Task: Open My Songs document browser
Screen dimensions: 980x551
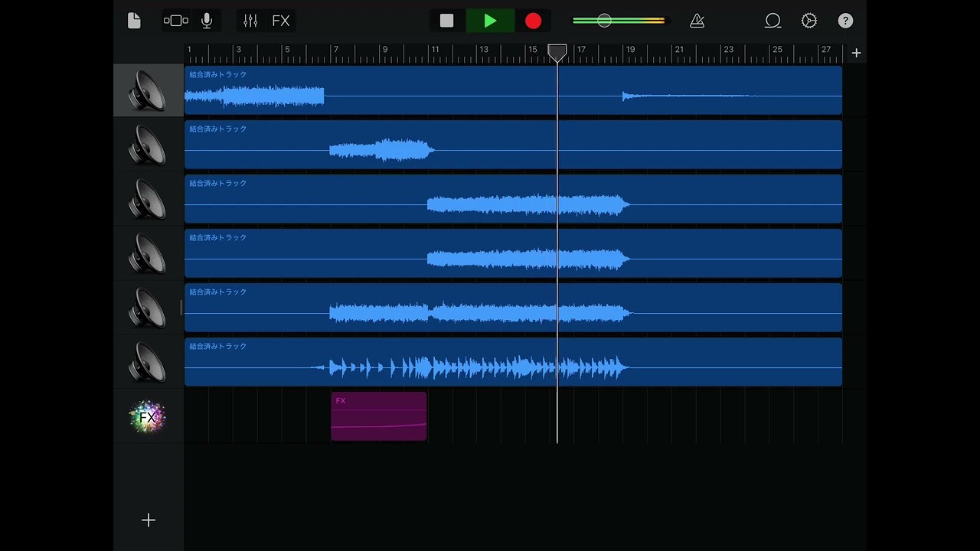Action: point(134,21)
